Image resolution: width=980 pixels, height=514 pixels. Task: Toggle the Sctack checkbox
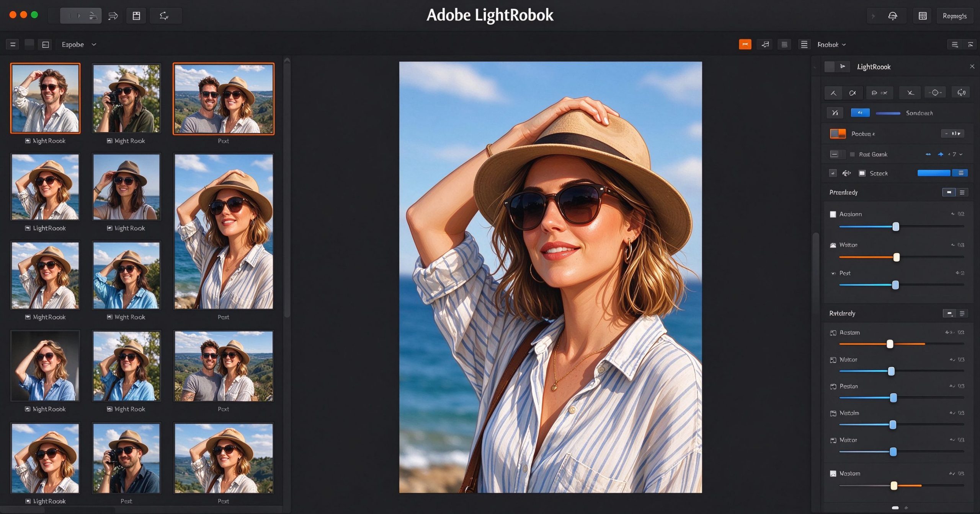pyautogui.click(x=862, y=174)
